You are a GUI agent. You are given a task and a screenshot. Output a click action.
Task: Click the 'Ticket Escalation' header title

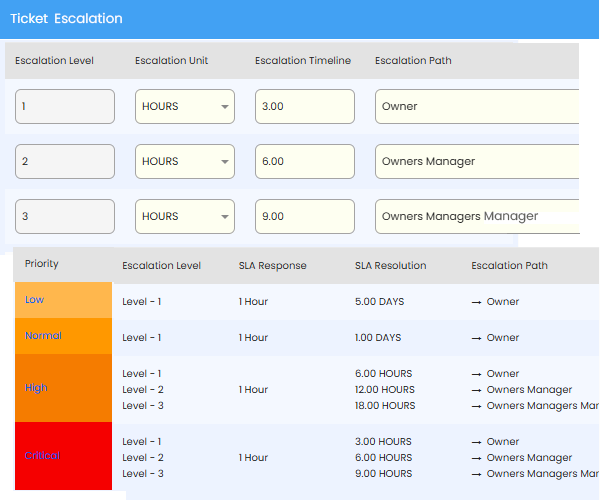click(x=66, y=18)
